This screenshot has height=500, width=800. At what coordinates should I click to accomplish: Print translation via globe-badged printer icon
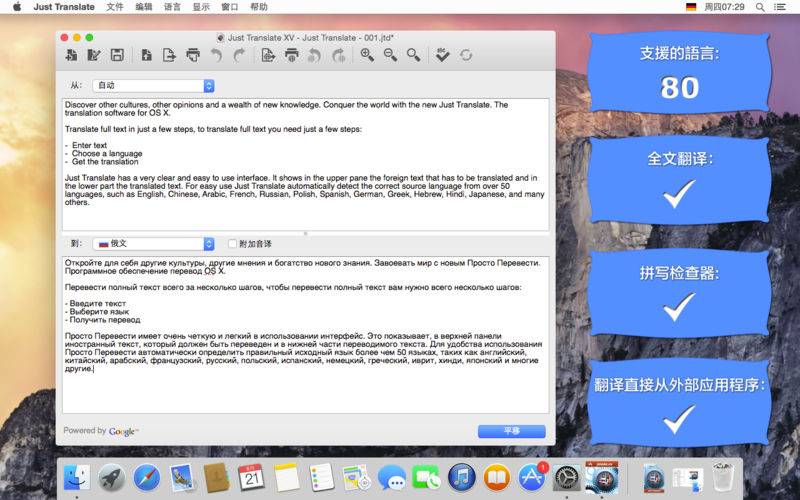click(x=291, y=55)
